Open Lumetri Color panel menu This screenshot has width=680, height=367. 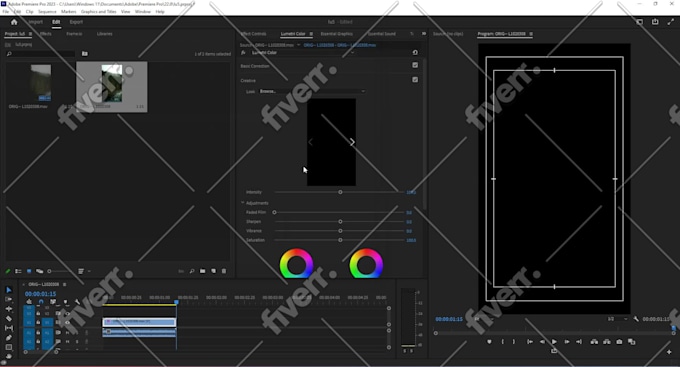pyautogui.click(x=311, y=34)
